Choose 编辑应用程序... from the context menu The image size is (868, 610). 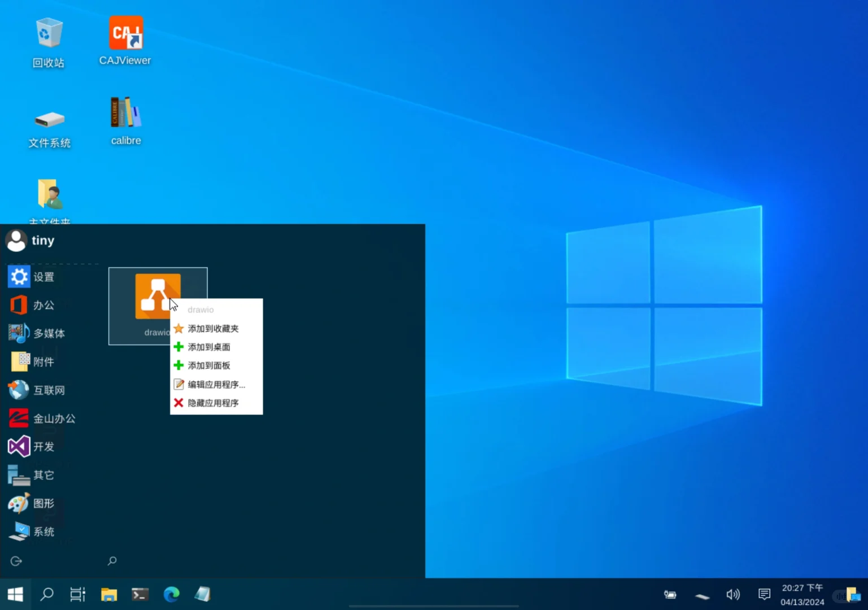click(216, 384)
